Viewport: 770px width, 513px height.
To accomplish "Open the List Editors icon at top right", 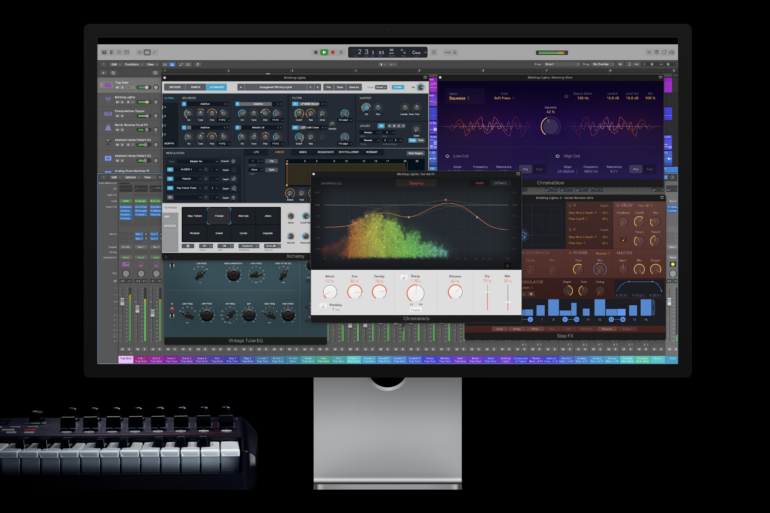I will (649, 52).
